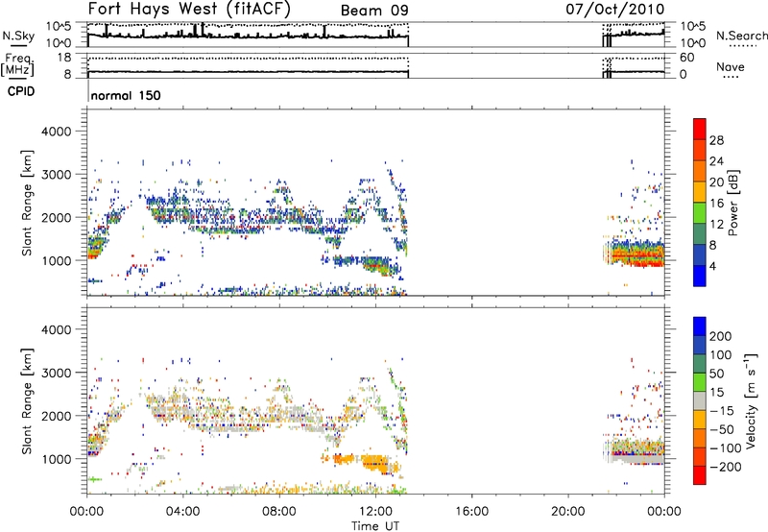Click the "12:00" time tick label
The image size is (768, 532).
pos(375,512)
